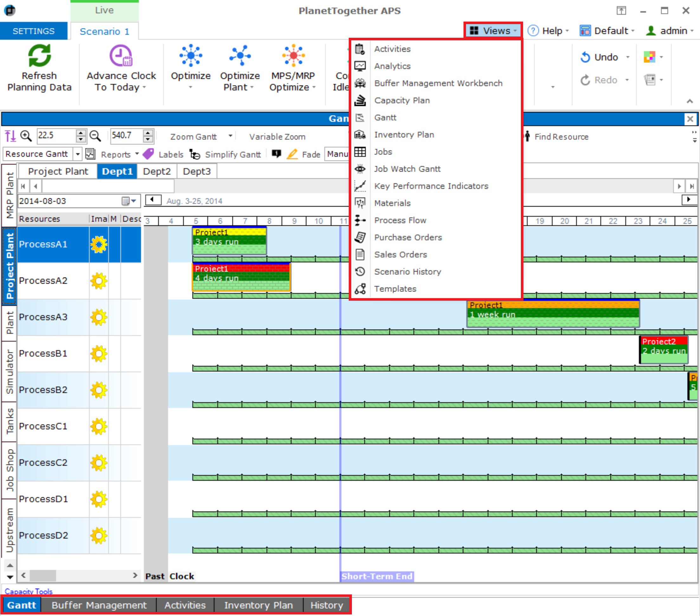The image size is (700, 616).
Task: Click the Reports icon
Action: coord(90,154)
